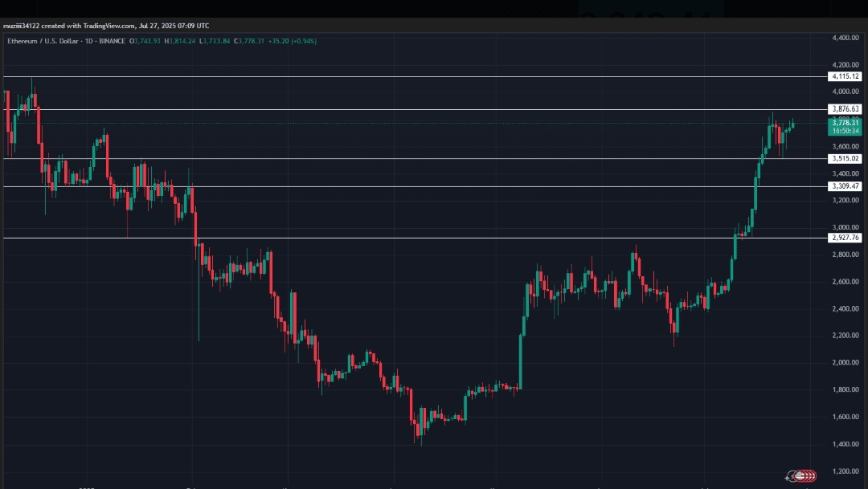
Task: Click the US flag economic event icons
Action: (x=806, y=475)
